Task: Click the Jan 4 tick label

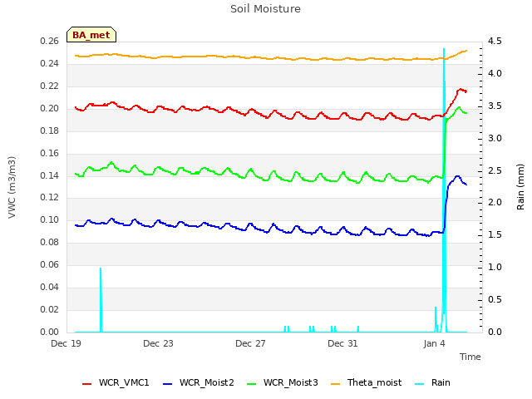Action: 434,343
